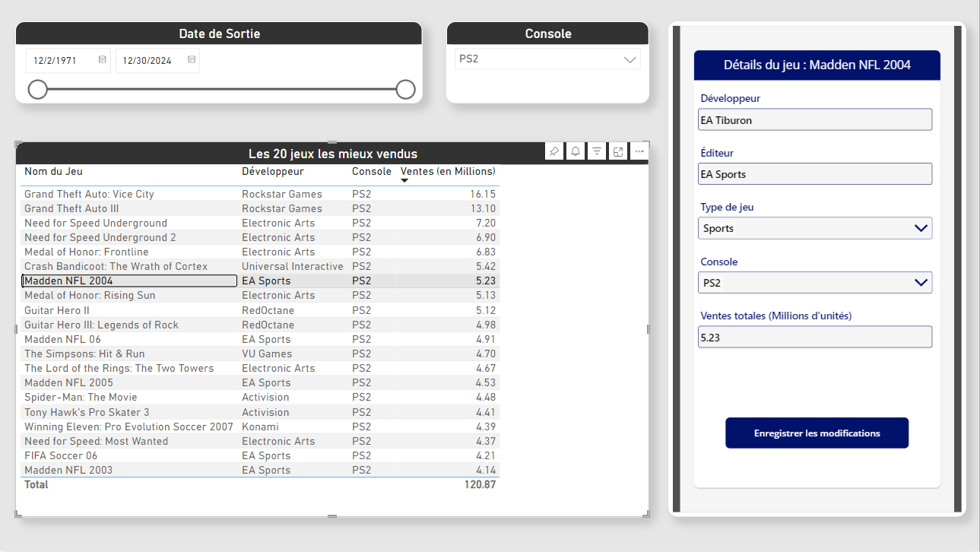The height and width of the screenshot is (552, 980).
Task: Open the end date calendar picker icon
Action: click(x=192, y=59)
